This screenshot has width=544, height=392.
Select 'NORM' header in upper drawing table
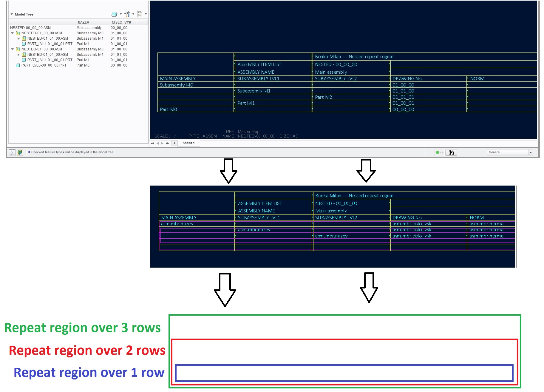pos(477,79)
